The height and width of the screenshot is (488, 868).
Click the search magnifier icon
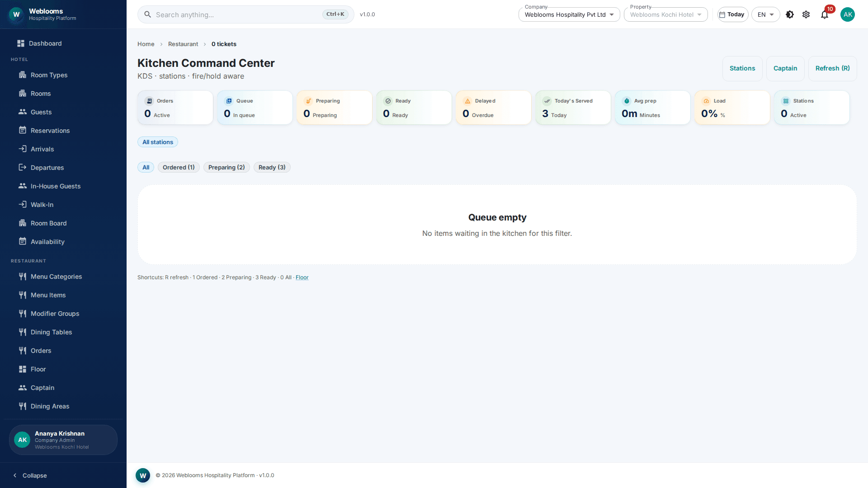click(x=147, y=14)
